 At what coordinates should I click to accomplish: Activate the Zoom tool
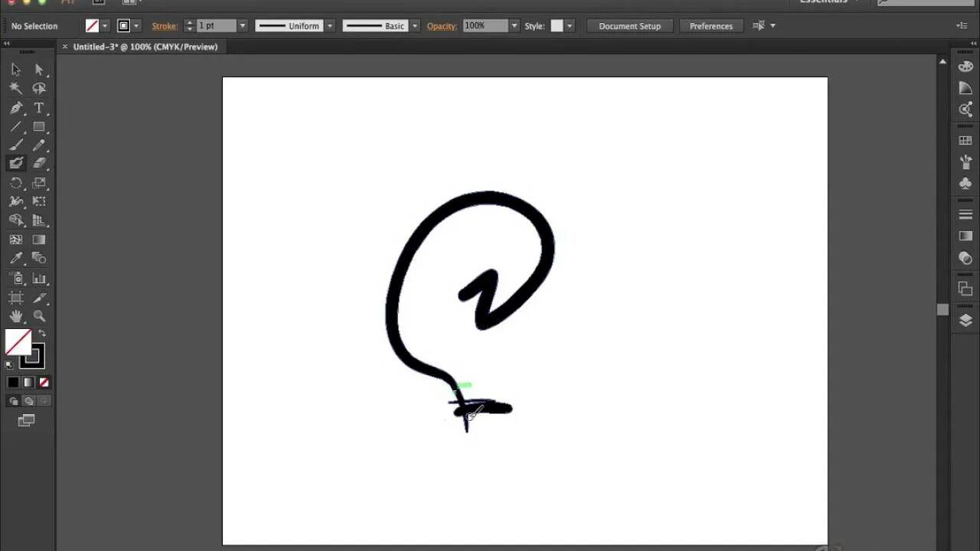(39, 316)
